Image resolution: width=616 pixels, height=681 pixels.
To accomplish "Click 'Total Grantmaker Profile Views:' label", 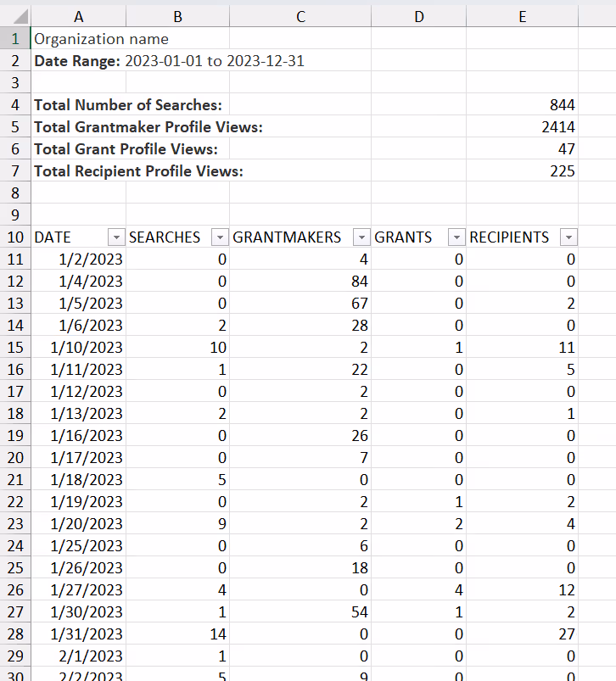I will [x=148, y=127].
